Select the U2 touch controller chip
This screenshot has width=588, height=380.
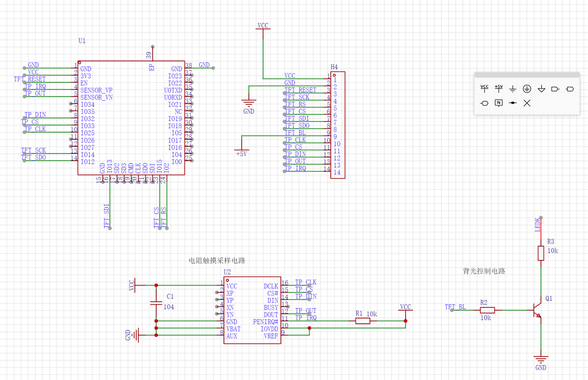click(253, 310)
